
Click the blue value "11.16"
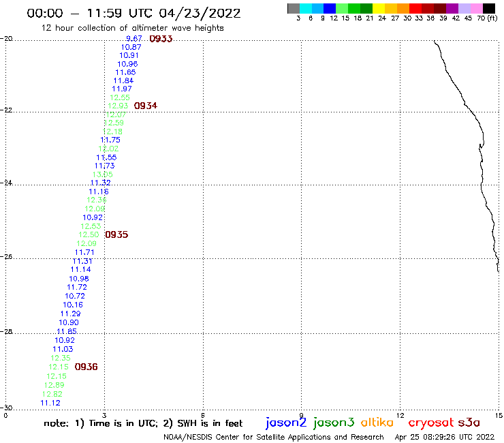[99, 192]
